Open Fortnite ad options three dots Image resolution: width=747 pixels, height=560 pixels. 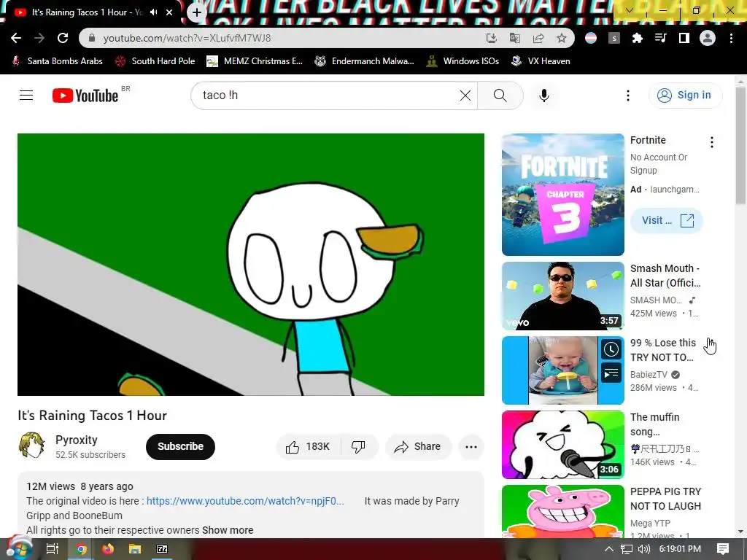[x=712, y=142]
